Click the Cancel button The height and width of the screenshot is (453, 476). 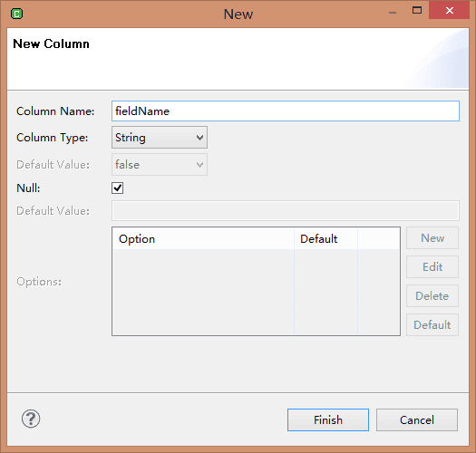pos(417,419)
